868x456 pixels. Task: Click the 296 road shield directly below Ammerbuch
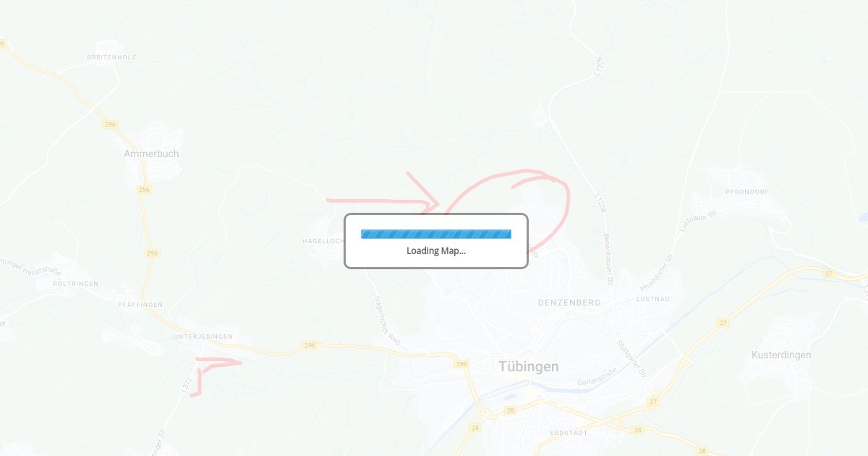click(144, 190)
